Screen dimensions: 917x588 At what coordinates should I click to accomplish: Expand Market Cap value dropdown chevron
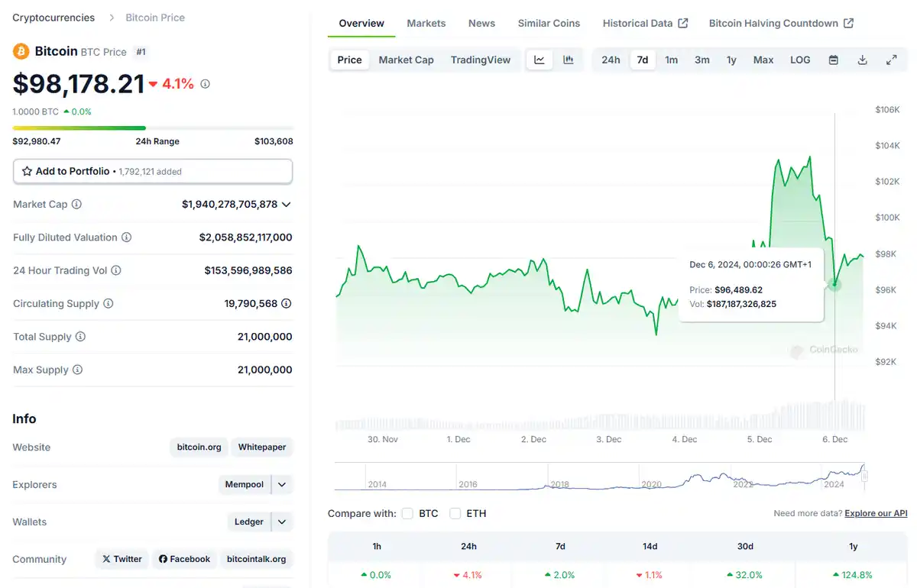287,204
